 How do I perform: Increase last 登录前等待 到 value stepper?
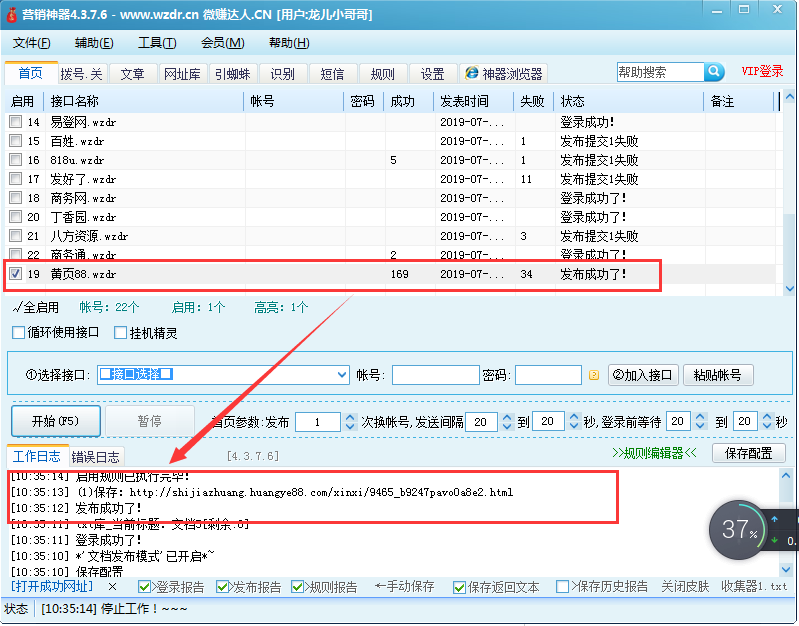(767, 417)
